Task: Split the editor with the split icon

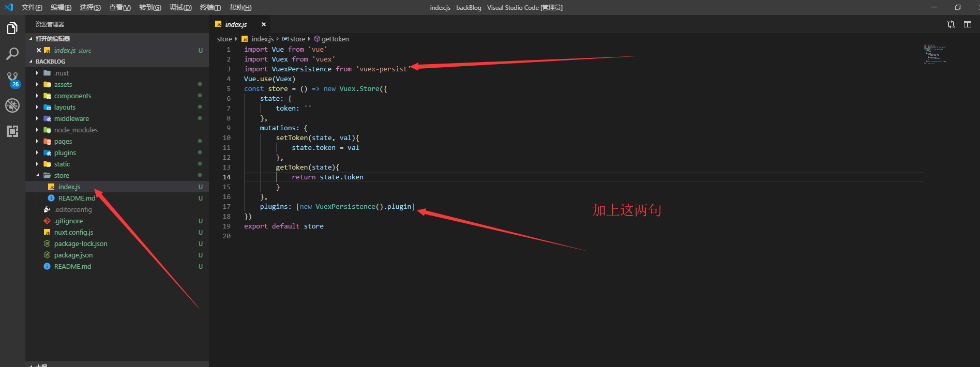Action: pyautogui.click(x=968, y=24)
